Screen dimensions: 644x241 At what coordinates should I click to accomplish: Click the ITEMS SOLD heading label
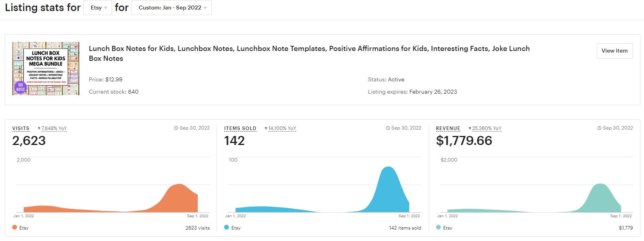pos(240,128)
